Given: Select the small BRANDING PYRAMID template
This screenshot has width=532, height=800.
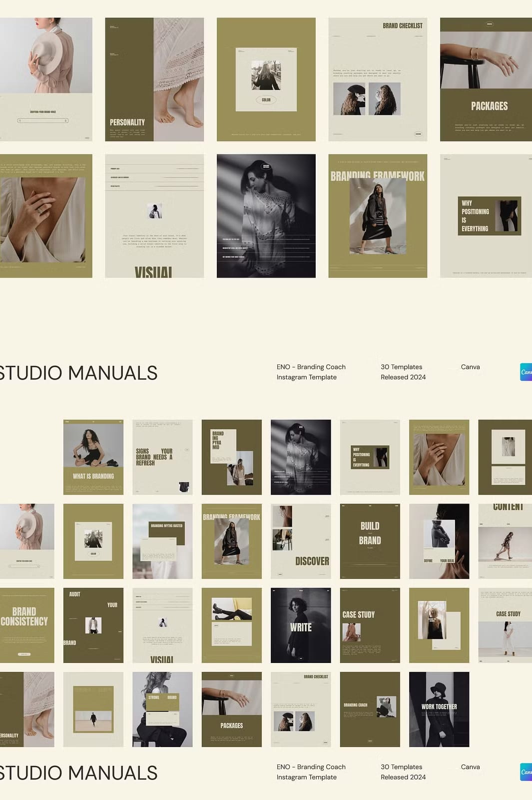Looking at the screenshot, I should click(231, 457).
